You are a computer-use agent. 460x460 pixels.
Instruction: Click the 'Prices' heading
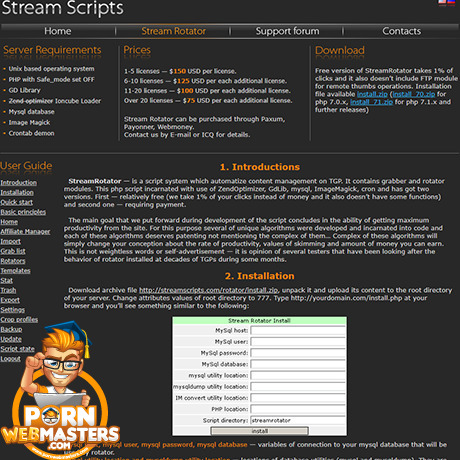(x=137, y=50)
